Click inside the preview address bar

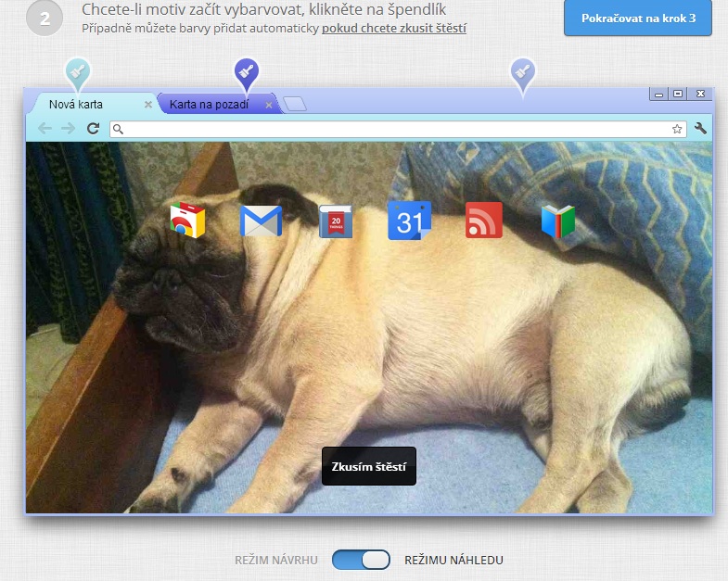pos(398,129)
